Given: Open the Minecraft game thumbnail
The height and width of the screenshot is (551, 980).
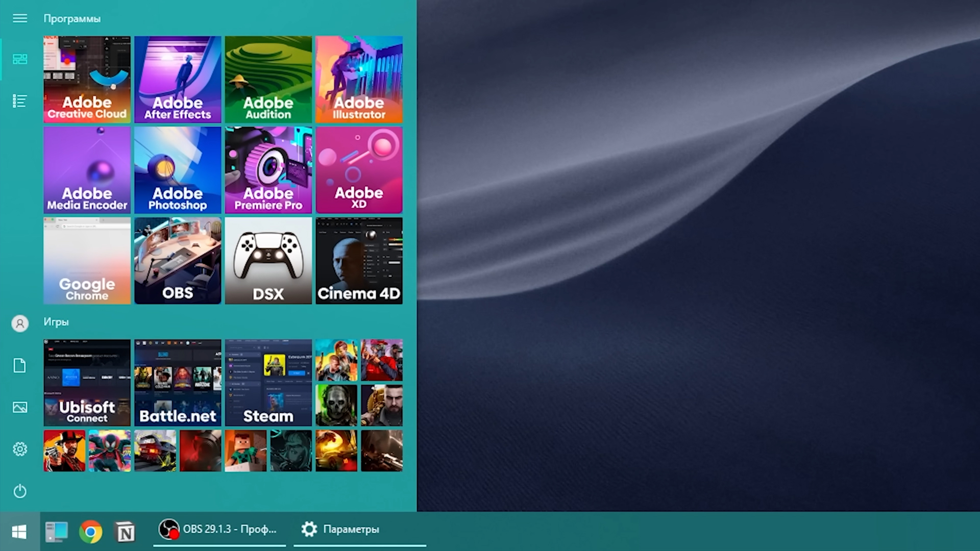Looking at the screenshot, I should tap(246, 450).
